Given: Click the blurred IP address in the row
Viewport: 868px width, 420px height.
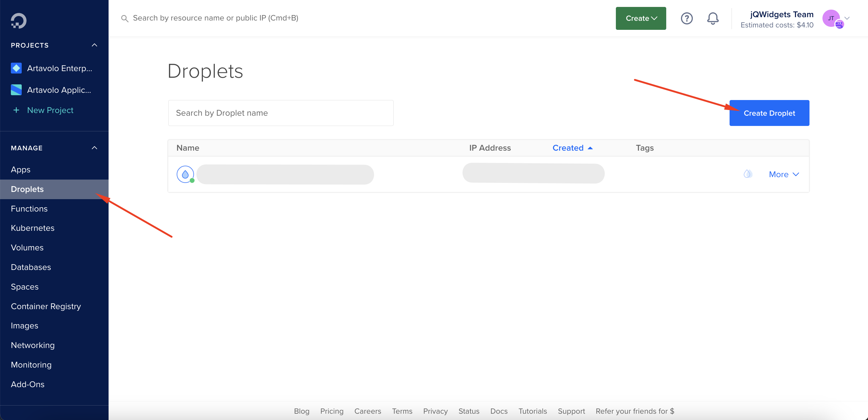Looking at the screenshot, I should pos(534,173).
